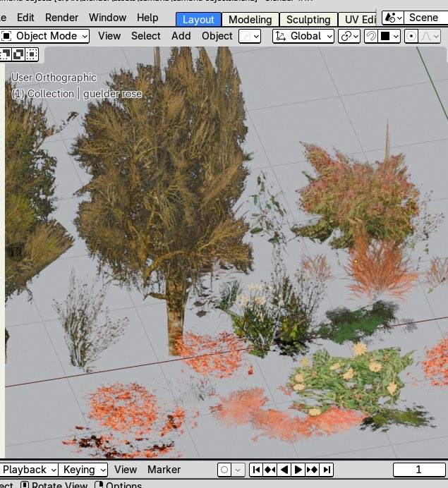
Task: Open the greyed-out dropdown next to Object
Action: coord(250,37)
